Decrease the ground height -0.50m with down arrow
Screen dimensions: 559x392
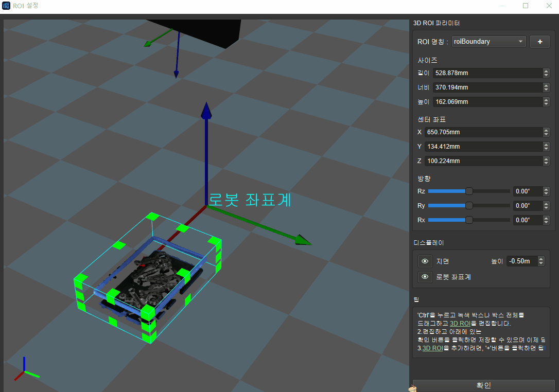[541, 263]
